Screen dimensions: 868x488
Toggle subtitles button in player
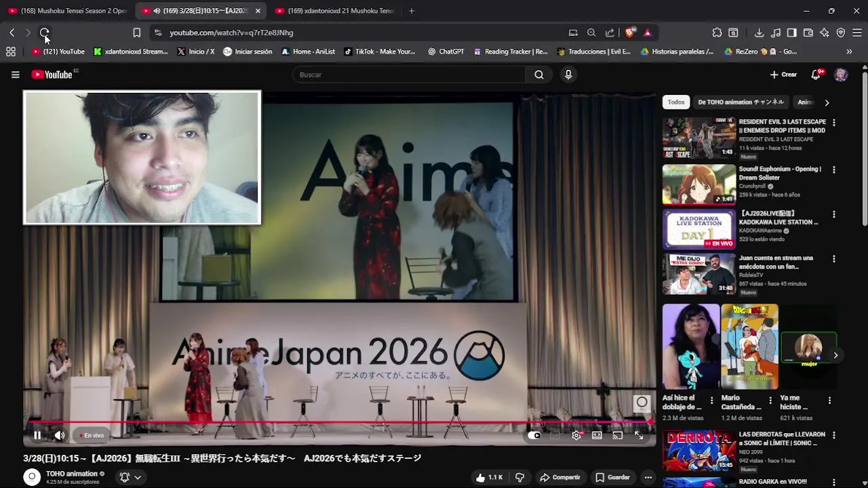click(x=555, y=435)
